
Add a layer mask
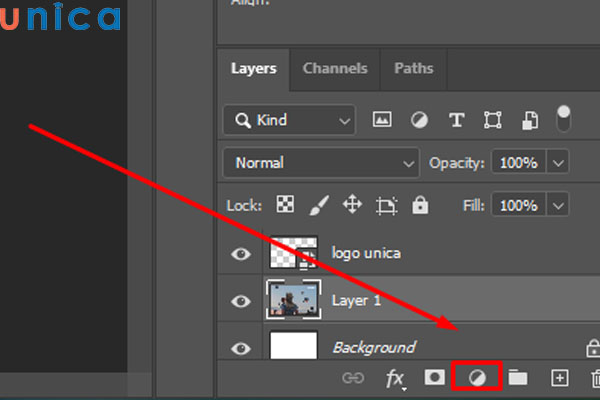[x=435, y=377]
